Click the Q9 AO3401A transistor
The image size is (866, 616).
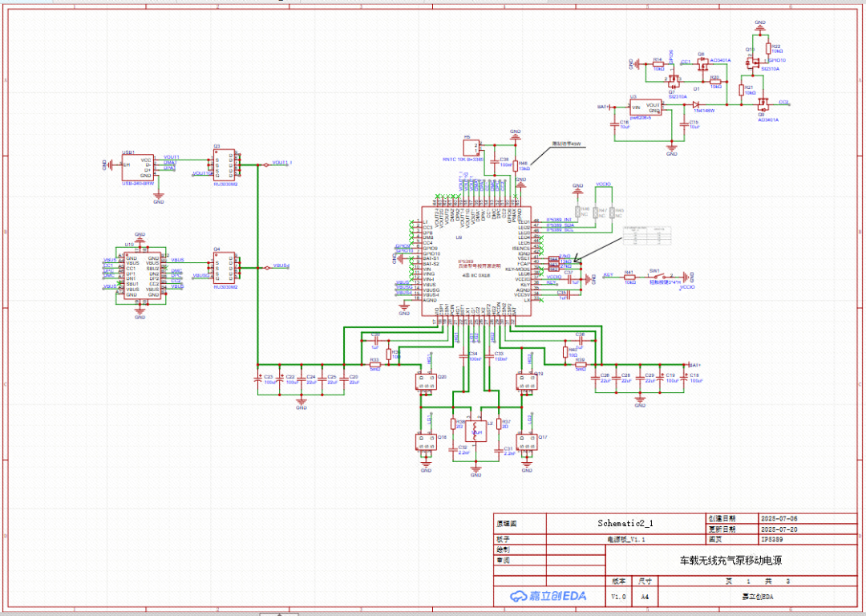(762, 103)
